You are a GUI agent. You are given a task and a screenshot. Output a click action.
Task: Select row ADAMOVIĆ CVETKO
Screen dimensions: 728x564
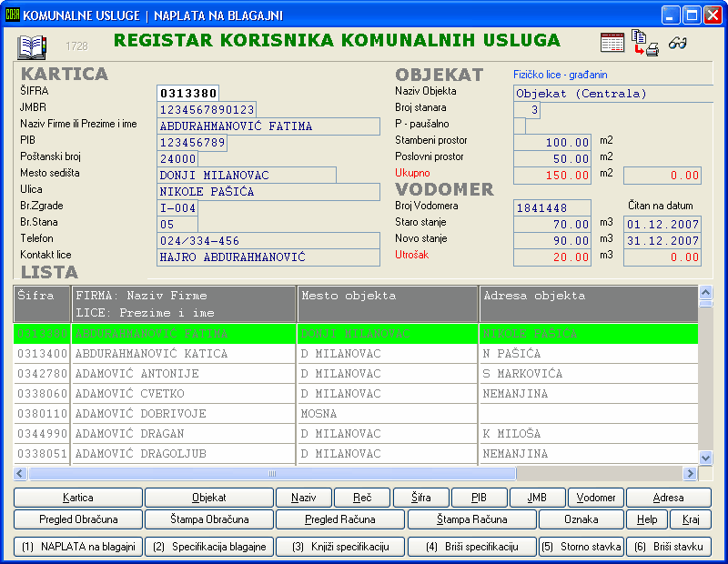coord(356,394)
